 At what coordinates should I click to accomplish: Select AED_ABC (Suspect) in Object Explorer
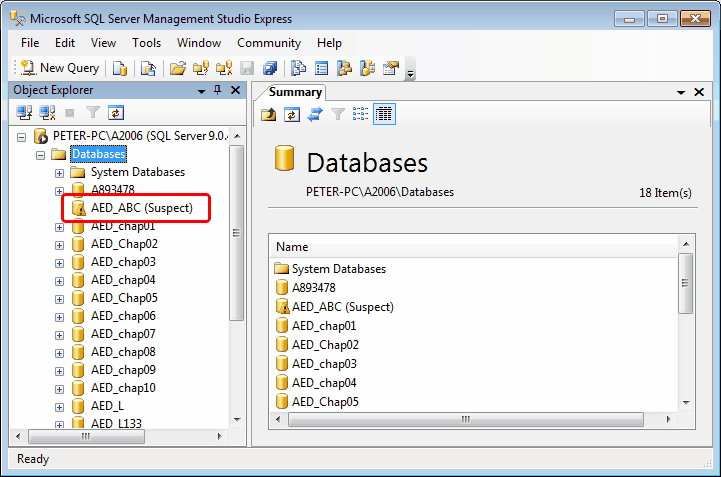(x=142, y=208)
